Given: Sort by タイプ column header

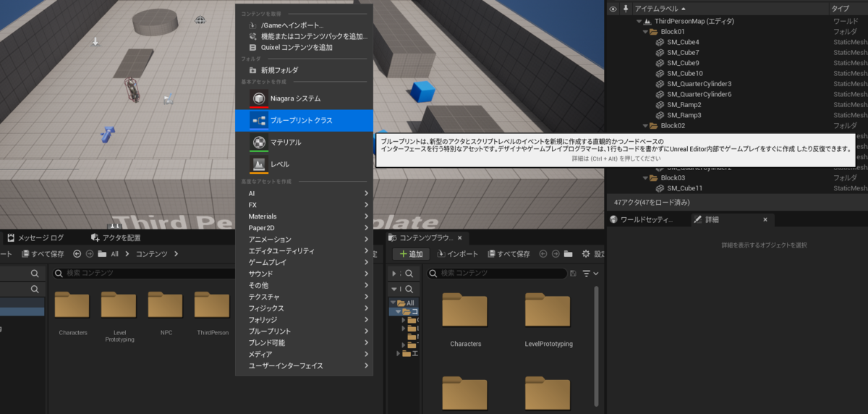Looking at the screenshot, I should point(841,9).
